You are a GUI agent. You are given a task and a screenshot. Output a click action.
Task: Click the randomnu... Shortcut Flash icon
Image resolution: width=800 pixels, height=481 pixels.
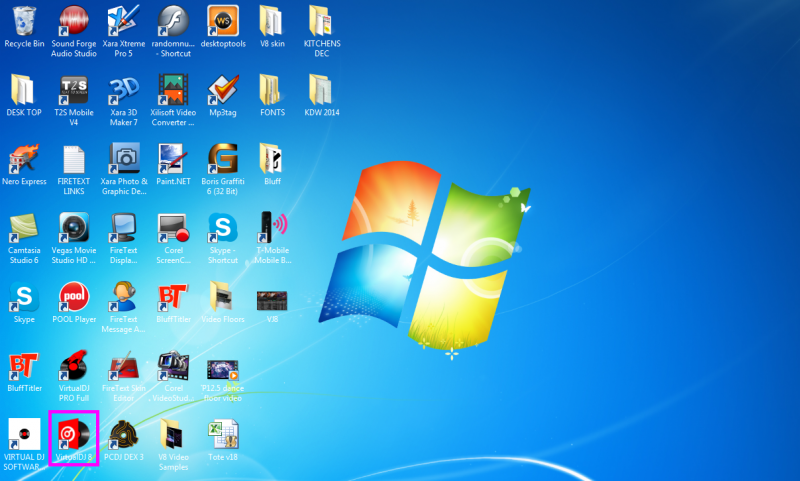[x=173, y=22]
